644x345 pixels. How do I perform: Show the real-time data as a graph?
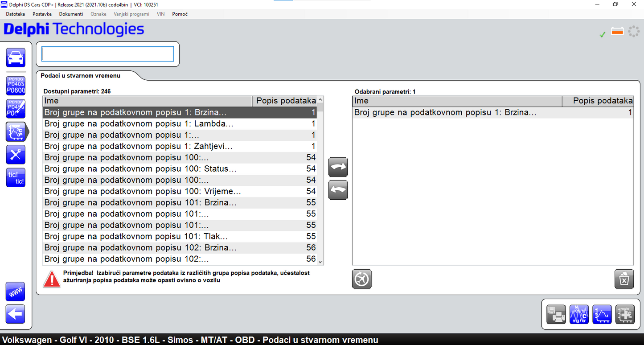click(602, 314)
